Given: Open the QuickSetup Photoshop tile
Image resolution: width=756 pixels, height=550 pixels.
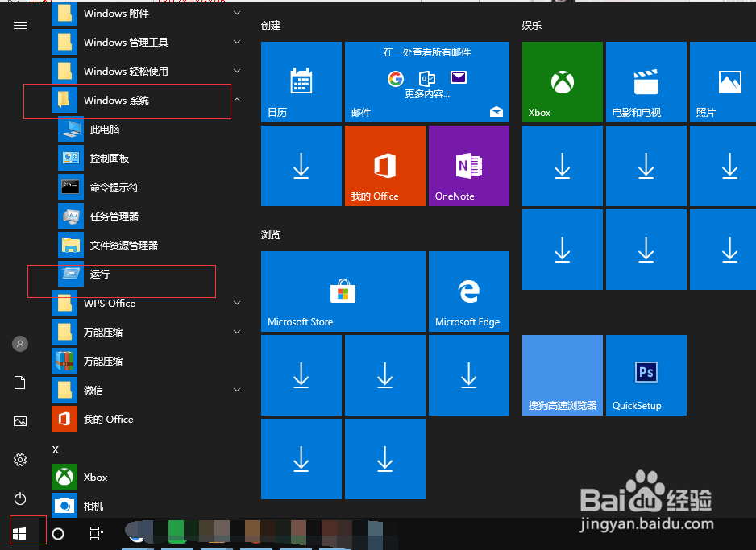Looking at the screenshot, I should pyautogui.click(x=646, y=375).
